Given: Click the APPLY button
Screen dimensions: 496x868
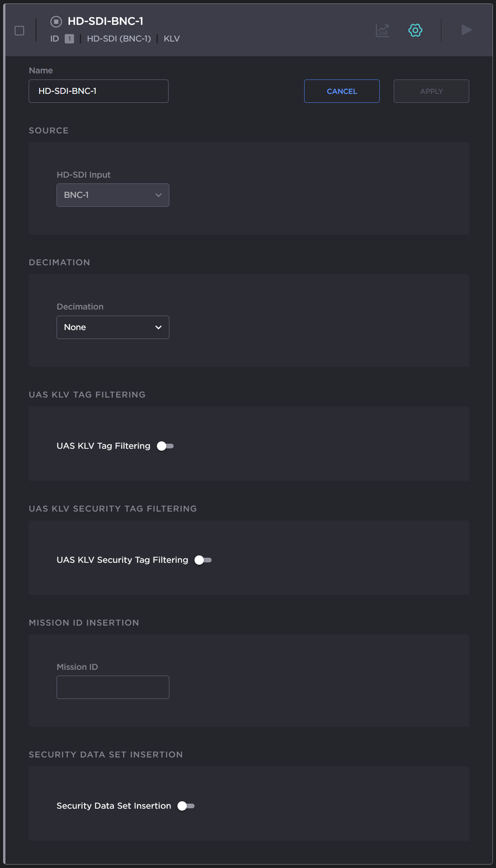Looking at the screenshot, I should 431,91.
